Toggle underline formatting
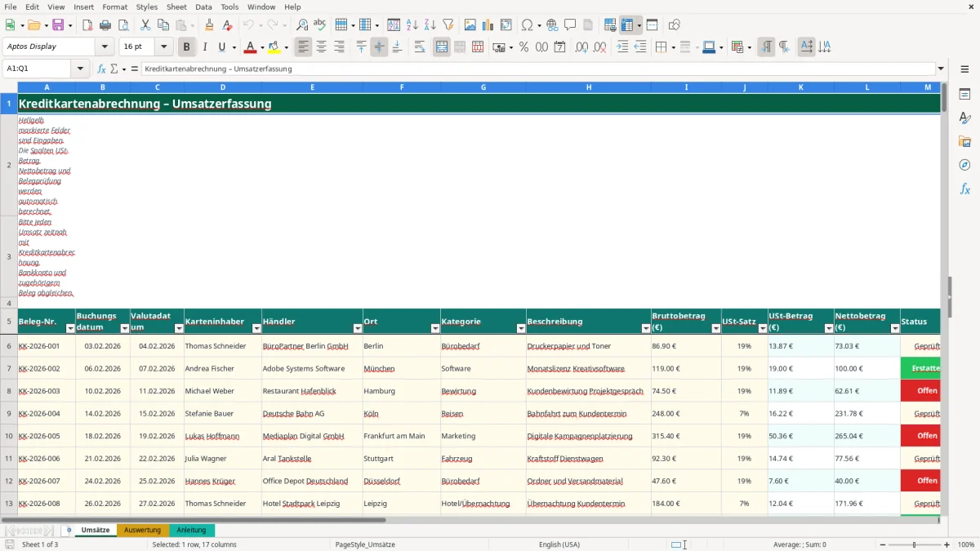 pos(221,47)
